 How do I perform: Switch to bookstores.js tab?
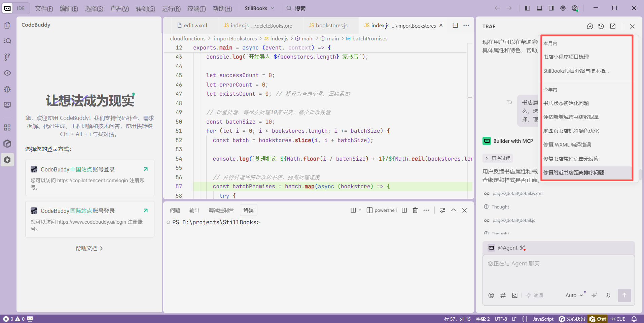point(328,26)
